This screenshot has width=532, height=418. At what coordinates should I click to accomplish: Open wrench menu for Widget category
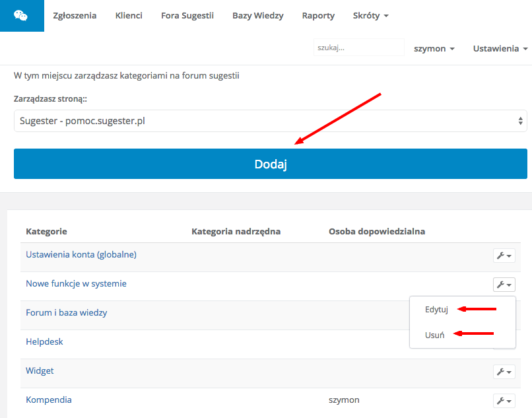click(x=504, y=372)
